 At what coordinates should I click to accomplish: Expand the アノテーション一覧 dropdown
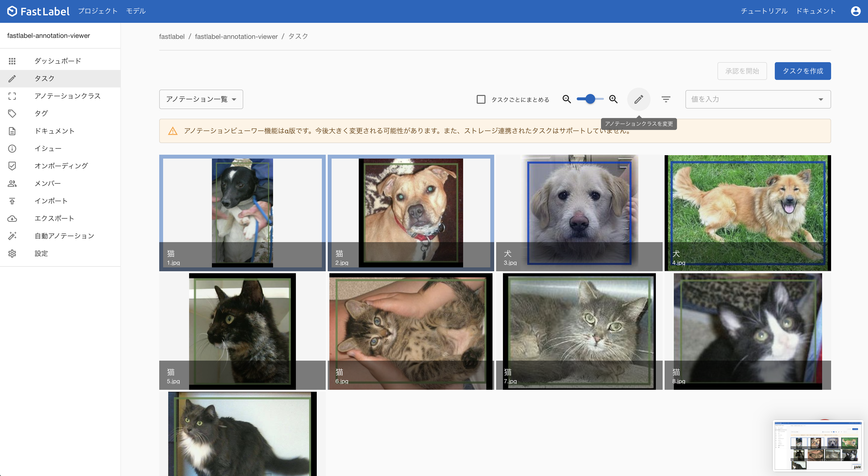tap(201, 99)
